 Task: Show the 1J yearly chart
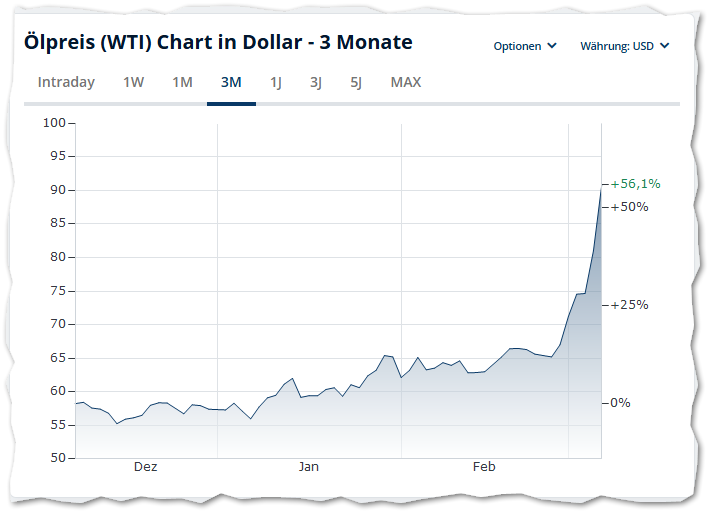276,82
